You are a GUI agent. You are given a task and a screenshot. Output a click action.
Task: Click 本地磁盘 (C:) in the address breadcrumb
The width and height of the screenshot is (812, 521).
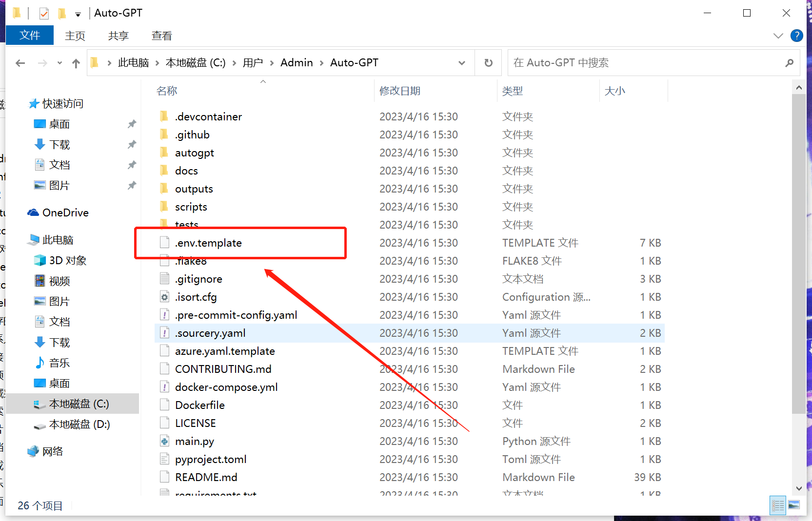click(x=196, y=63)
